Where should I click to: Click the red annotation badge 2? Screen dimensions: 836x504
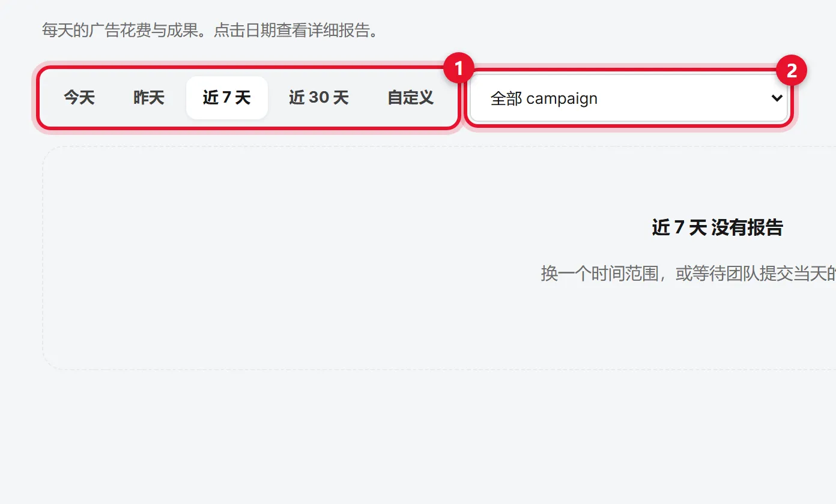pyautogui.click(x=792, y=71)
